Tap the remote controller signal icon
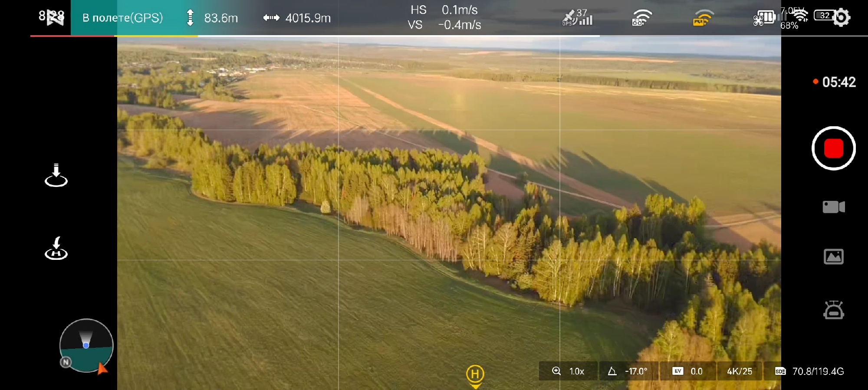868x390 pixels. click(642, 18)
